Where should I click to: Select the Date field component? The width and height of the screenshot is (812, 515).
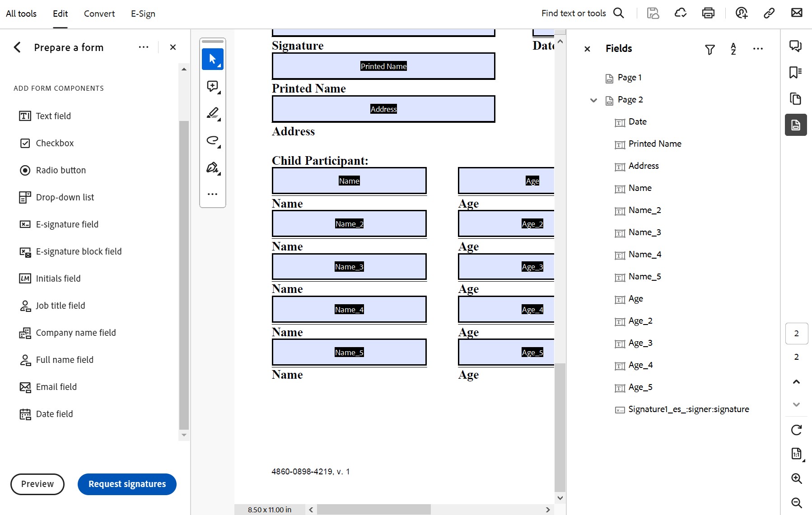coord(54,414)
